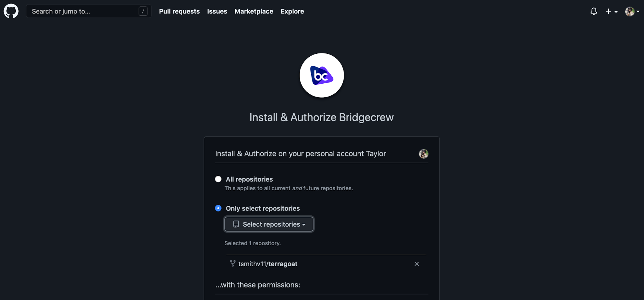Go to Marketplace in the top nav
644x300 pixels.
coord(254,11)
